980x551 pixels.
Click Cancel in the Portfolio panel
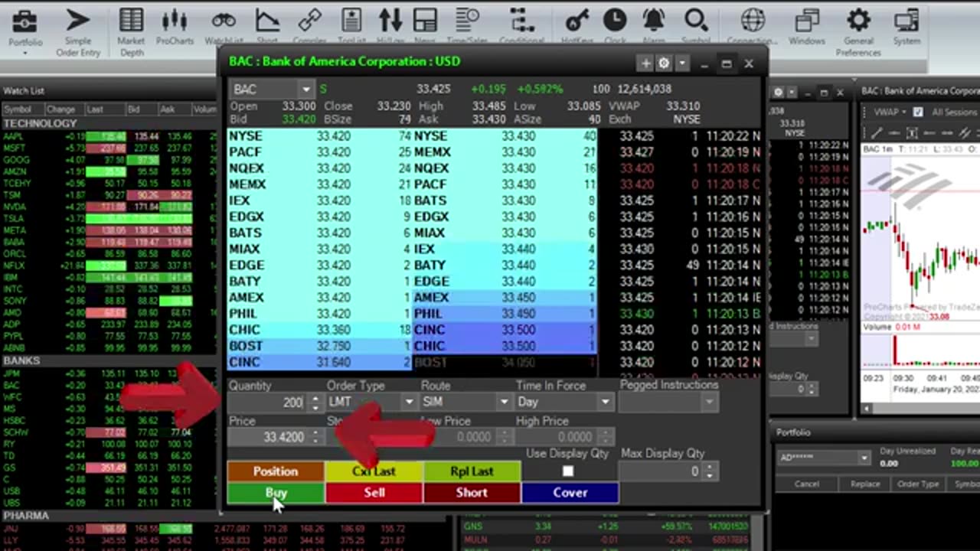coord(806,484)
